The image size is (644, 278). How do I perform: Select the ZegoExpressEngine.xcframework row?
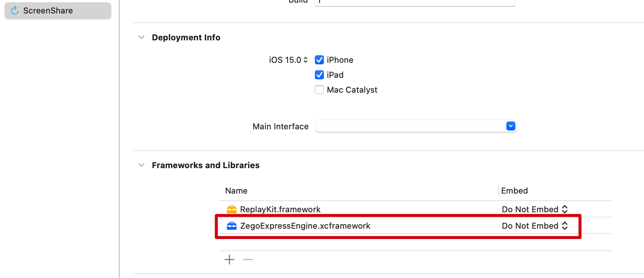415,226
